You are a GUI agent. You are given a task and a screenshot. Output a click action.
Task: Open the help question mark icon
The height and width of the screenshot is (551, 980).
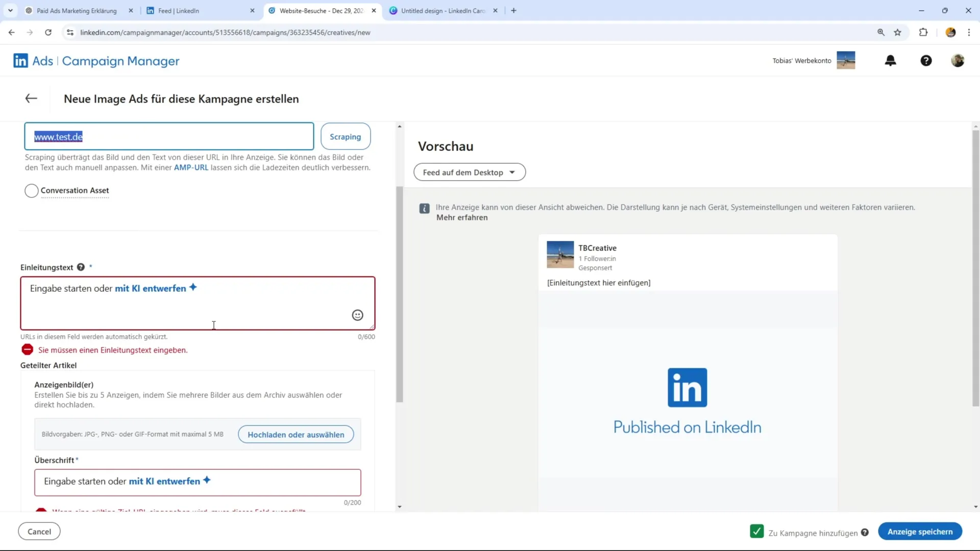tap(926, 61)
